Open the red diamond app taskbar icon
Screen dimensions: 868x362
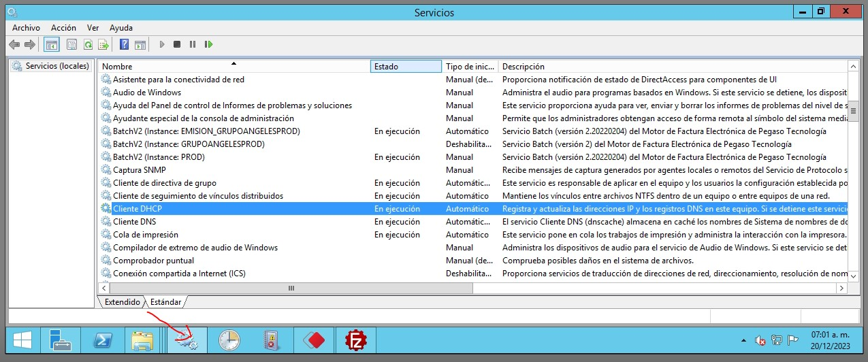[314, 340]
